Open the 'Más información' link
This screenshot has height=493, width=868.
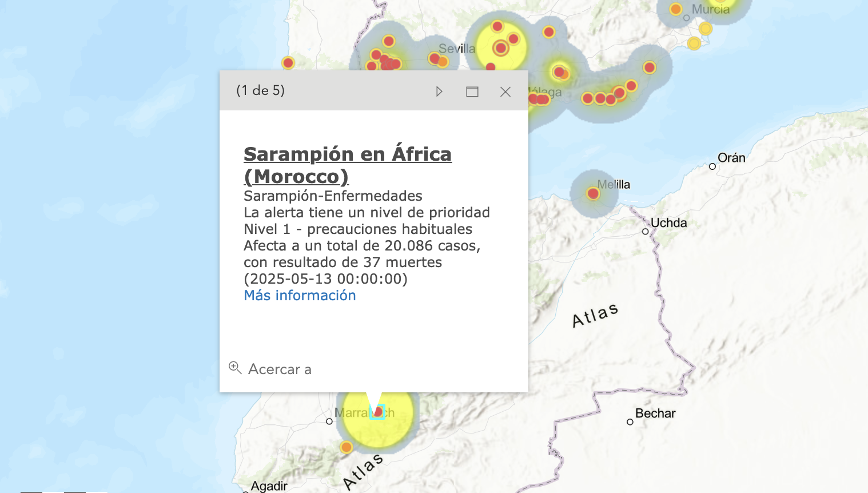pyautogui.click(x=300, y=295)
